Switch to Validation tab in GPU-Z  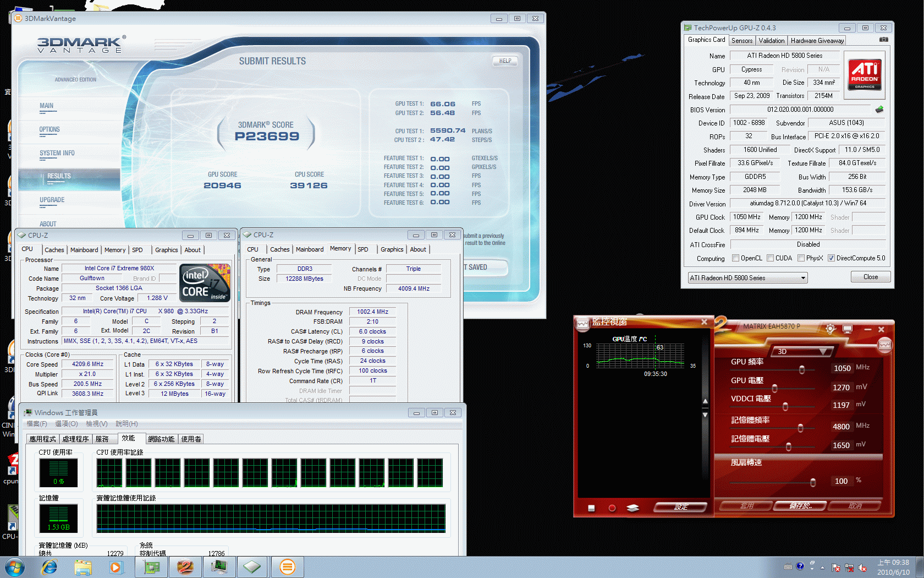point(772,41)
